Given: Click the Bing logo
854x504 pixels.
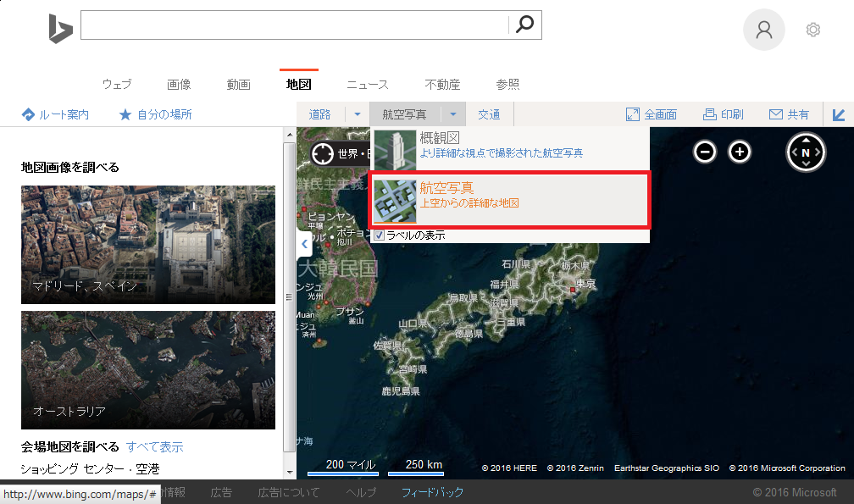Looking at the screenshot, I should [60, 29].
